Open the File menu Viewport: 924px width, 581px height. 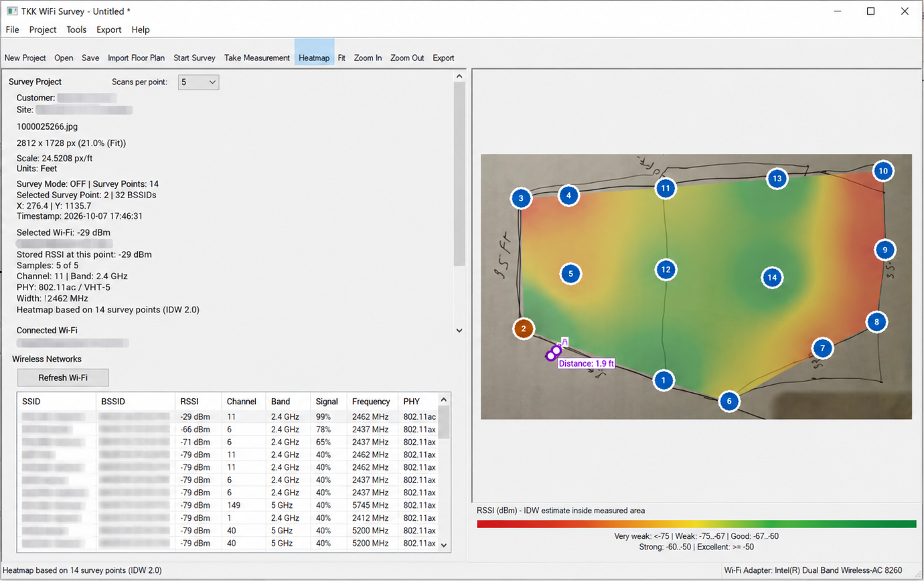12,29
